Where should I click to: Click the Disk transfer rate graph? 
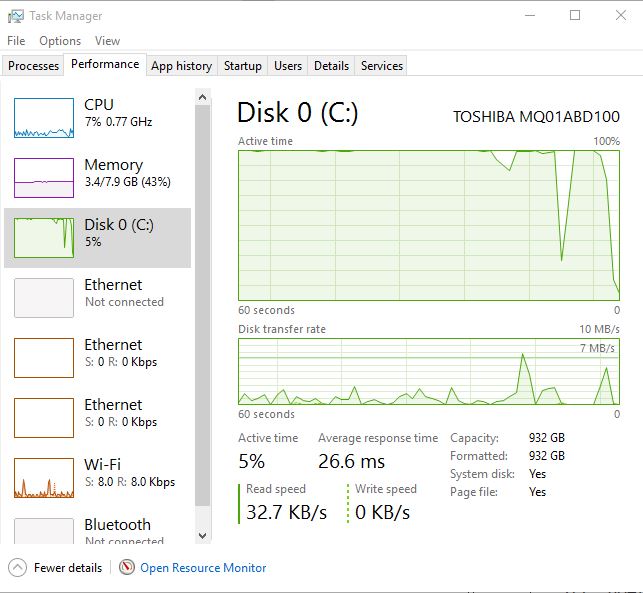click(429, 372)
